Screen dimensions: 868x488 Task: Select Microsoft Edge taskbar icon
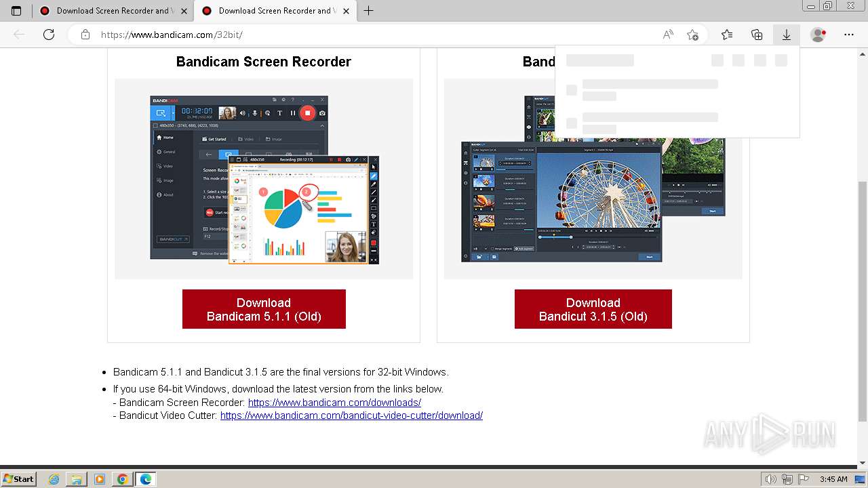point(146,479)
